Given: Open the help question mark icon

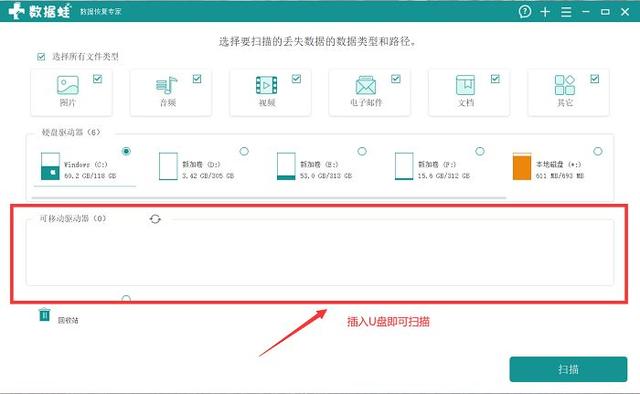Looking at the screenshot, I should [525, 11].
